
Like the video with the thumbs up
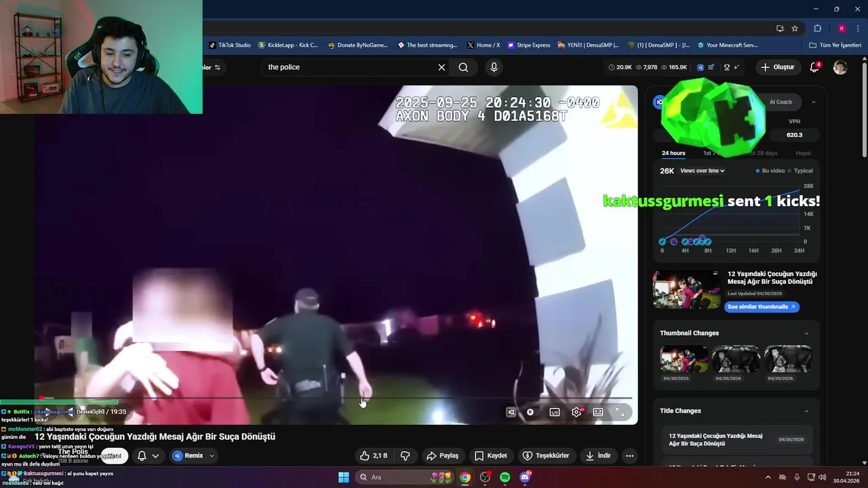tap(373, 455)
